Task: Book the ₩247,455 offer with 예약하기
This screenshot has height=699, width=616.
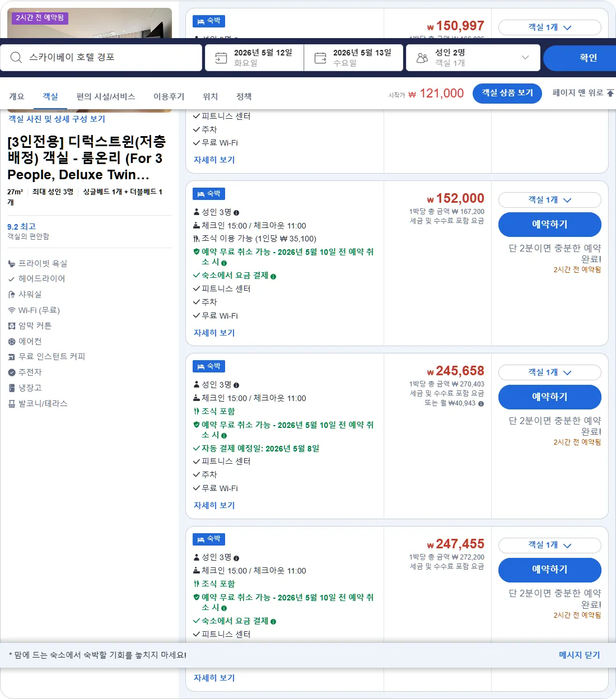Action: pyautogui.click(x=550, y=570)
